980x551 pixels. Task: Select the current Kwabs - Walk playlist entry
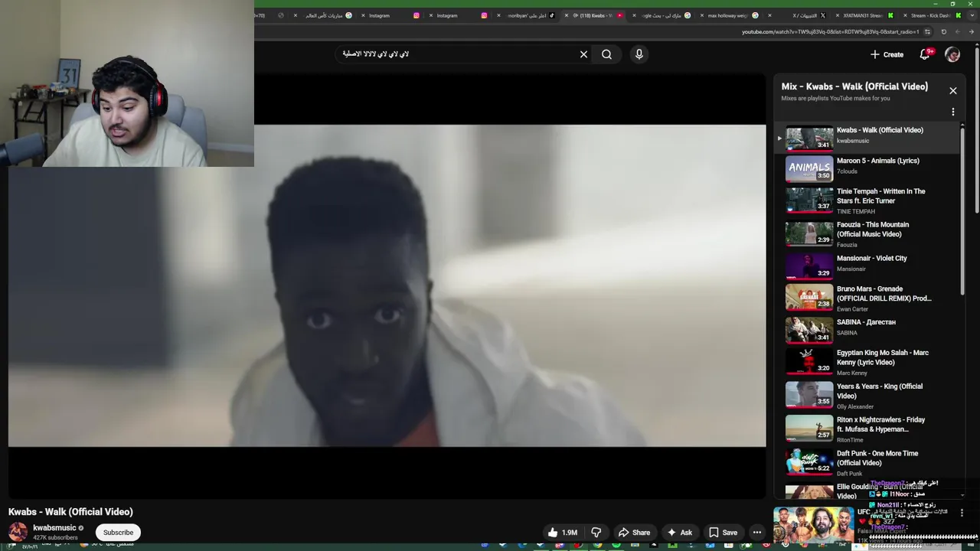868,138
